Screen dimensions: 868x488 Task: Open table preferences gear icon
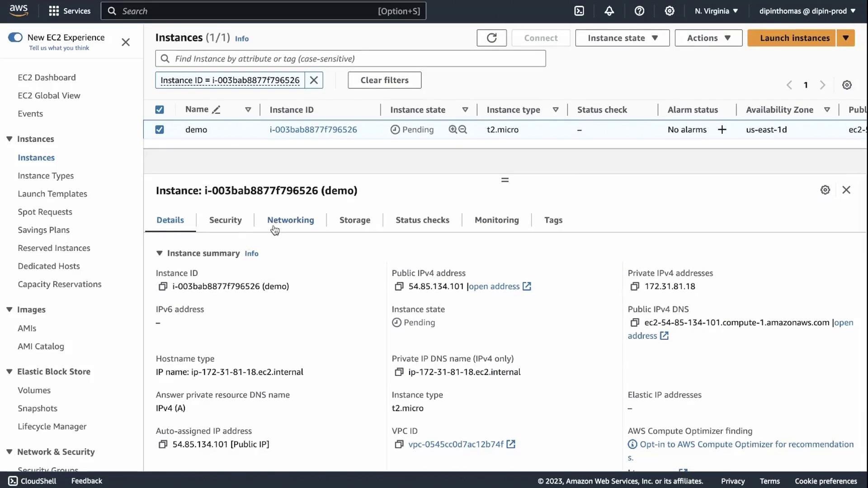[x=847, y=85]
